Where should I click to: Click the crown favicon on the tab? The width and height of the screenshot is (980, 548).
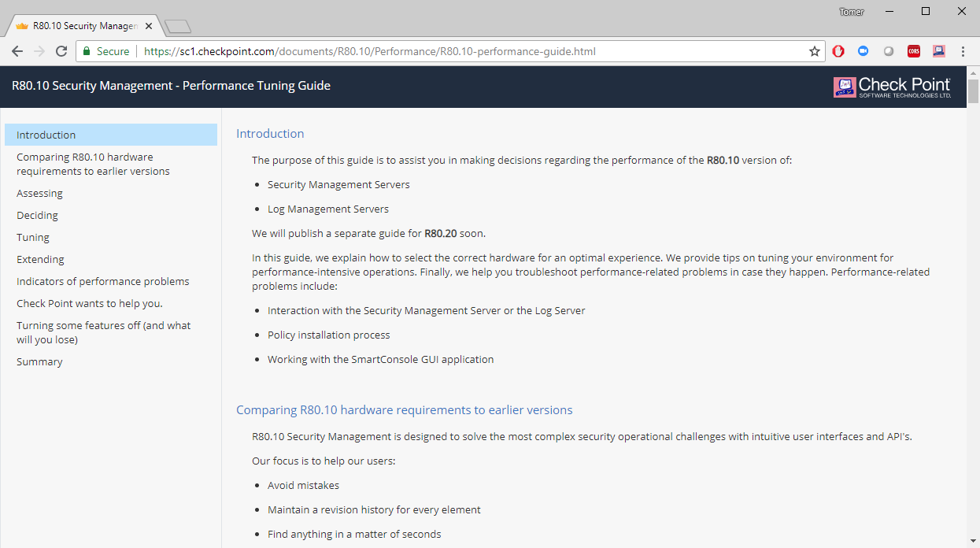(22, 26)
